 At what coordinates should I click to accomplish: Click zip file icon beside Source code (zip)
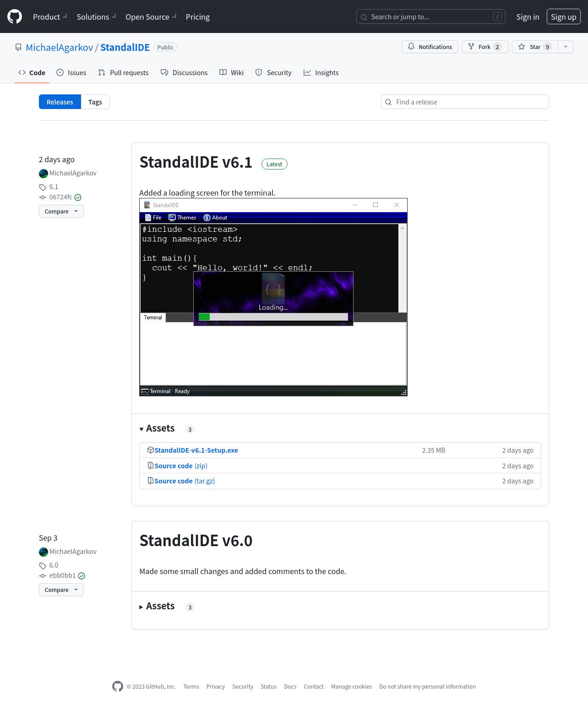pyautogui.click(x=150, y=466)
